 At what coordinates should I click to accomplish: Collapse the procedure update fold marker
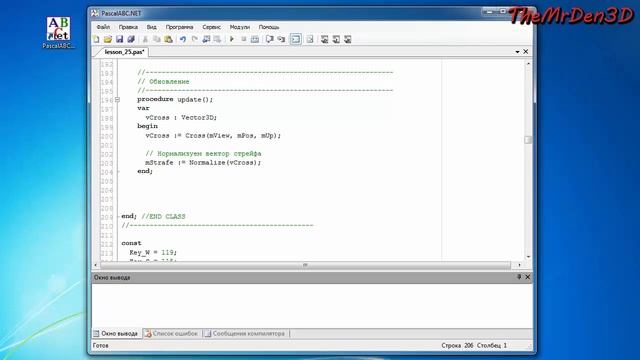117,100
